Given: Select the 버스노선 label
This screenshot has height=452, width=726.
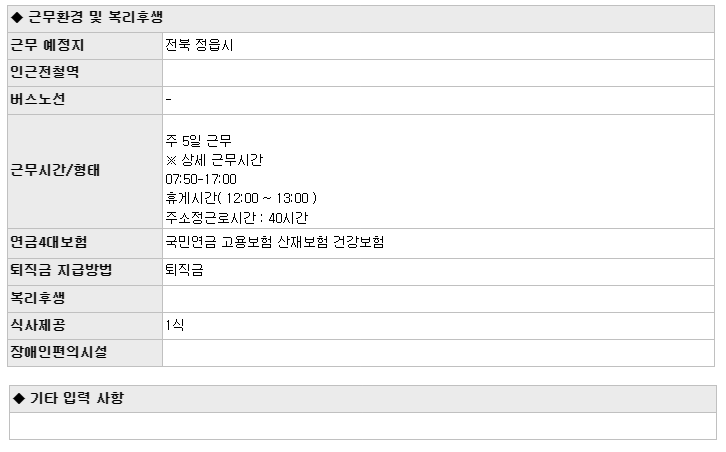Looking at the screenshot, I should coord(38,100).
